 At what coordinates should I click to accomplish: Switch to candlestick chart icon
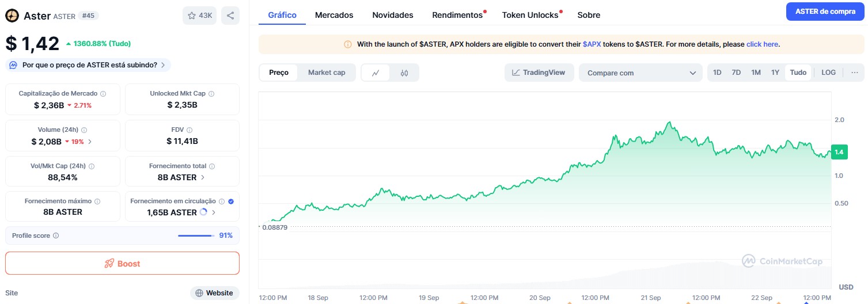click(404, 73)
